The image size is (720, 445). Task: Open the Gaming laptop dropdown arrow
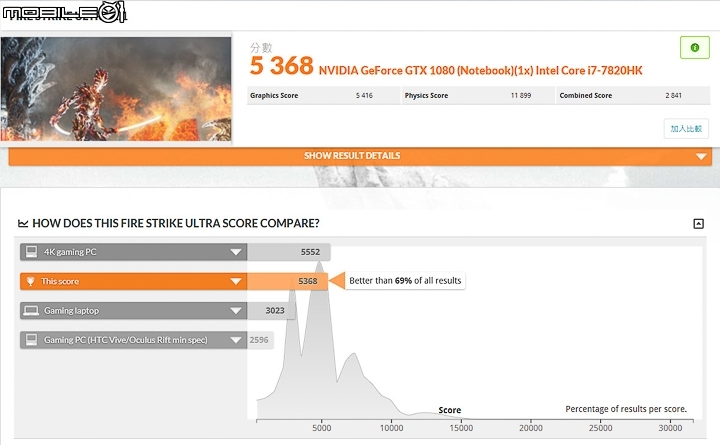pos(236,311)
